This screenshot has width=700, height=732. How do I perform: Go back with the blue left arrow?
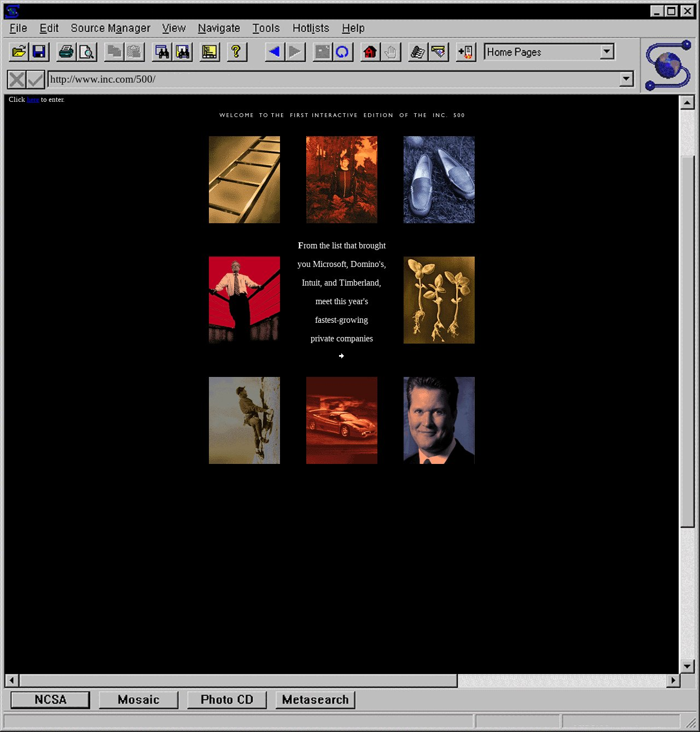point(275,52)
